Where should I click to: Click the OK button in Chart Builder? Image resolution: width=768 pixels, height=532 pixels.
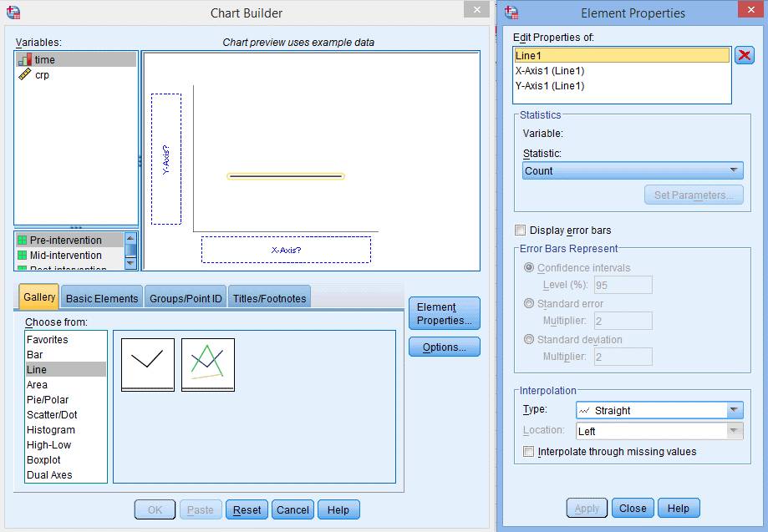[155, 509]
